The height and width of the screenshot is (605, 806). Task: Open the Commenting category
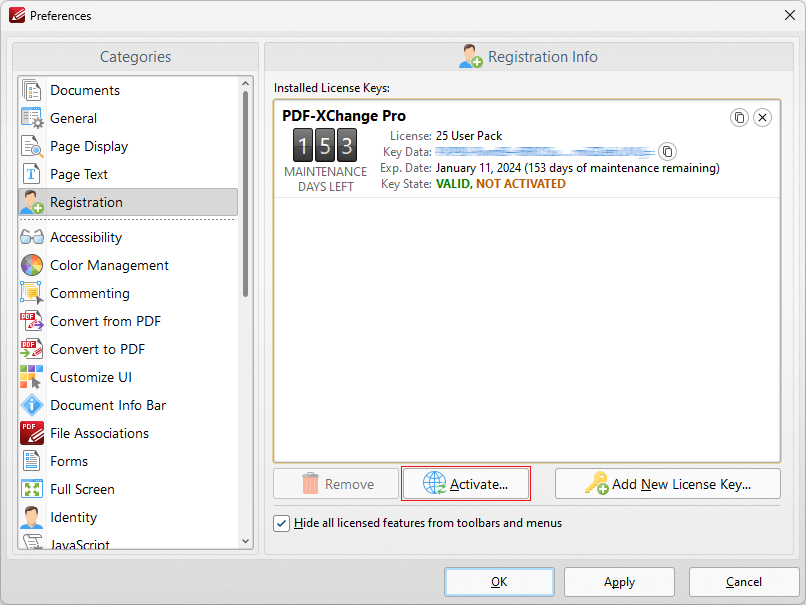click(128, 293)
